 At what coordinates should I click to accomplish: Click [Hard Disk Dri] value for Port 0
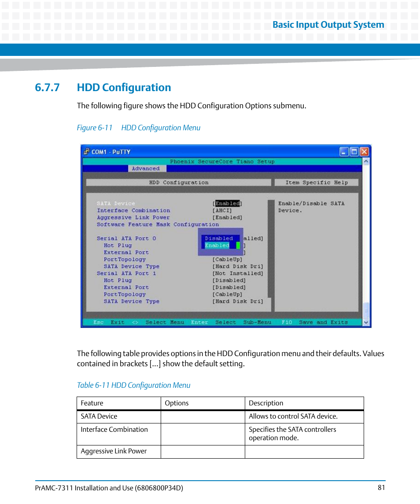[x=238, y=266]
